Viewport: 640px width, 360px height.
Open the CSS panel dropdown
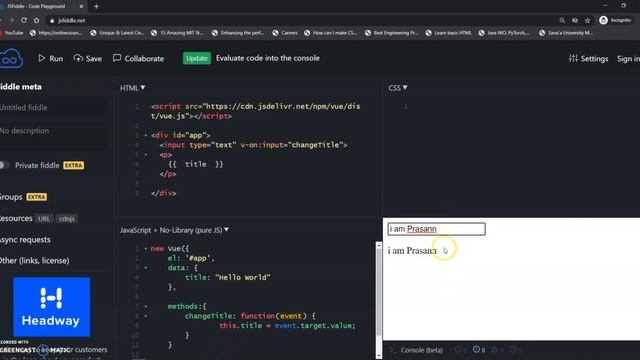(x=398, y=88)
